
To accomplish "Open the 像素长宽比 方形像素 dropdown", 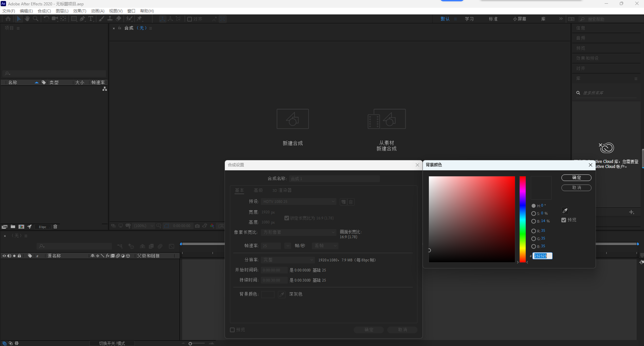I will click(298, 232).
